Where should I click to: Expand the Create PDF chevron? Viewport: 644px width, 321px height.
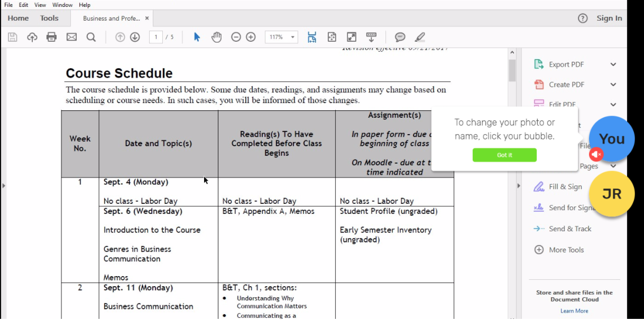coord(613,84)
